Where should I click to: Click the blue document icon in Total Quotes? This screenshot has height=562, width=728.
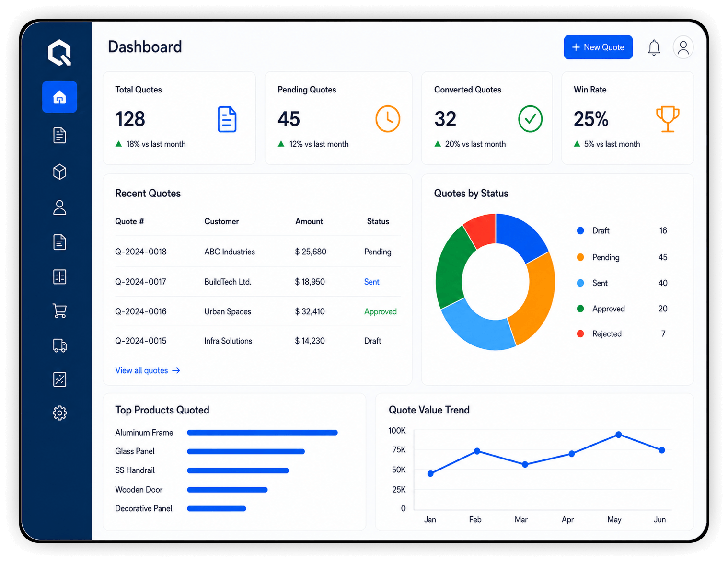click(227, 119)
